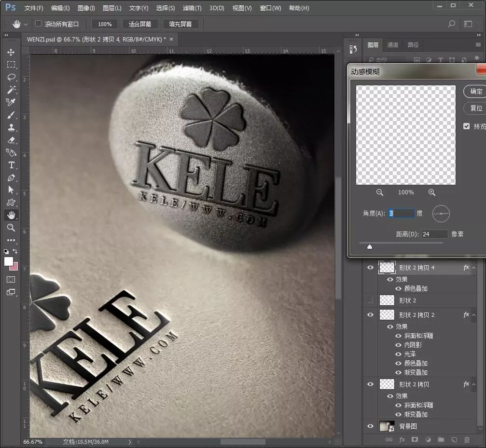Image resolution: width=486 pixels, height=448 pixels.
Task: Open the 滤镜(T) menu
Action: [192, 8]
